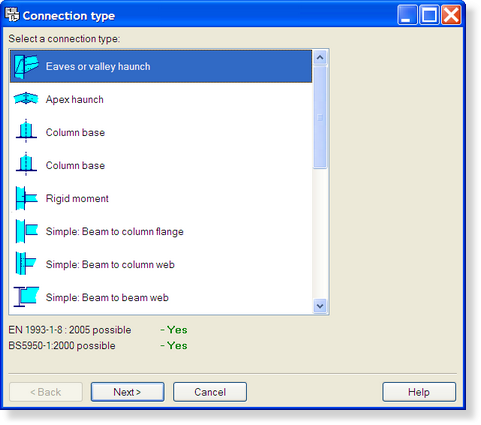Click the Apex haunch connection icon
The height and width of the screenshot is (425, 481).
coord(26,99)
